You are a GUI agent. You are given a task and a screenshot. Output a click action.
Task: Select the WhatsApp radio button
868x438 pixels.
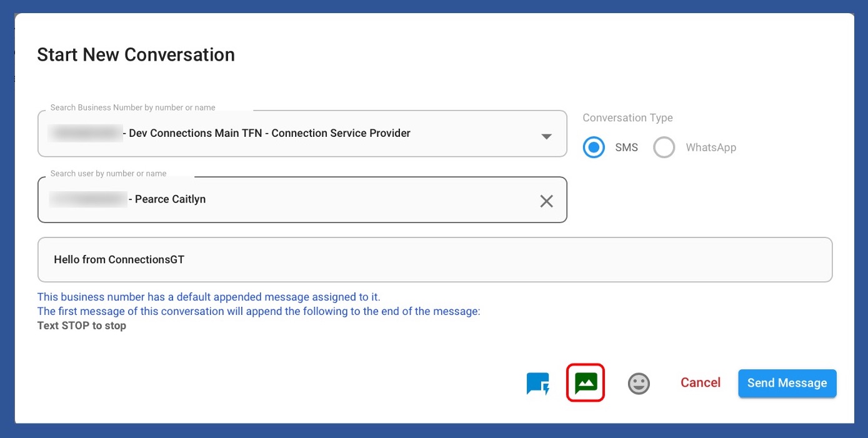coord(664,147)
